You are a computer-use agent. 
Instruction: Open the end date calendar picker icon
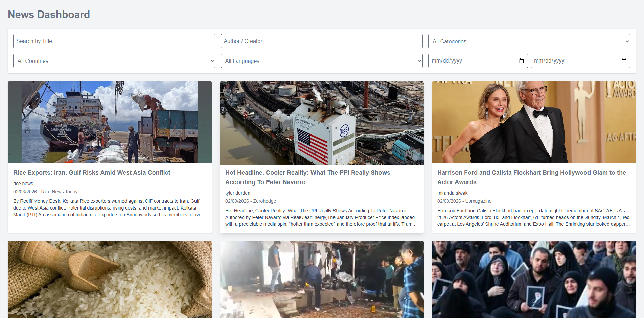pos(624,61)
